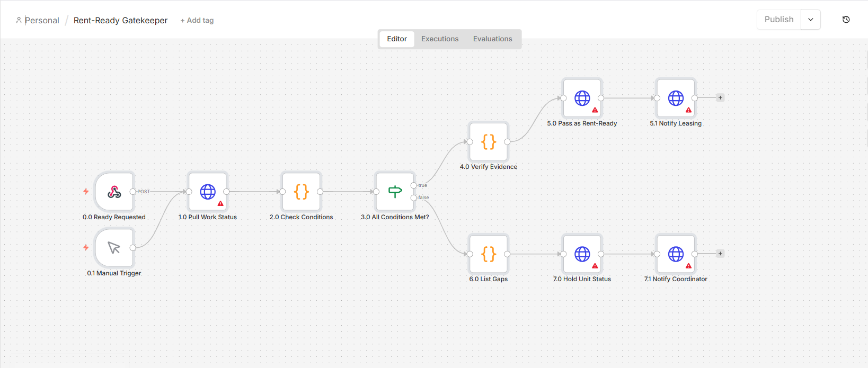Open the 7.1 Notify Coordinator node
868x368 pixels.
pyautogui.click(x=676, y=254)
